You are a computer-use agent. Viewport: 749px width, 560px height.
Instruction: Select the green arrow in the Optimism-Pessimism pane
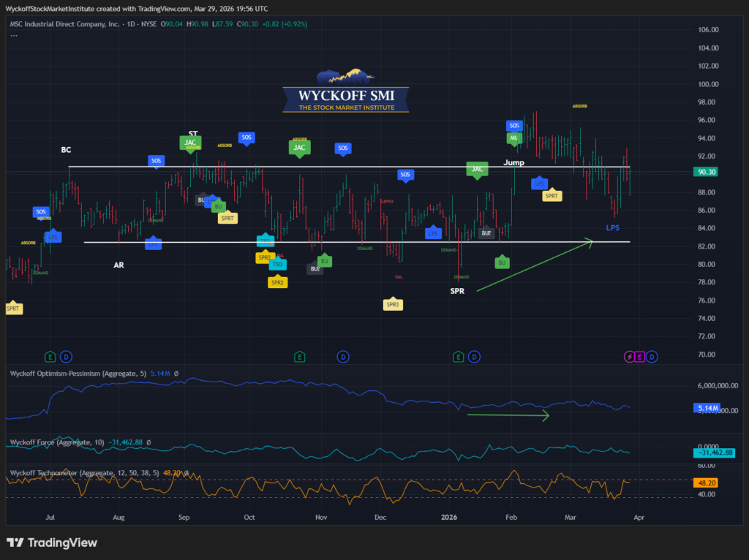point(508,416)
